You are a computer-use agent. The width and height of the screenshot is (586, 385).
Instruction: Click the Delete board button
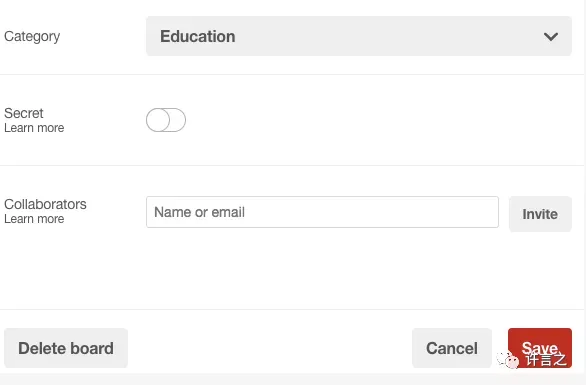point(66,348)
